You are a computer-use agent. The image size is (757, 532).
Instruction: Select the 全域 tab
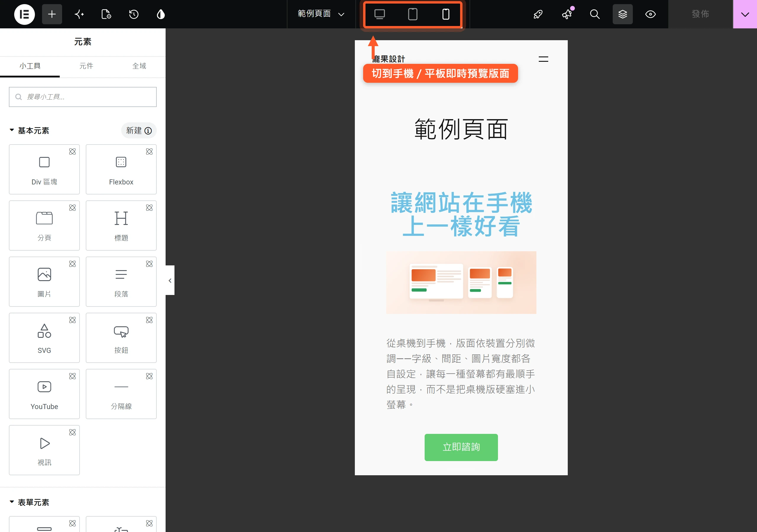[x=139, y=66]
